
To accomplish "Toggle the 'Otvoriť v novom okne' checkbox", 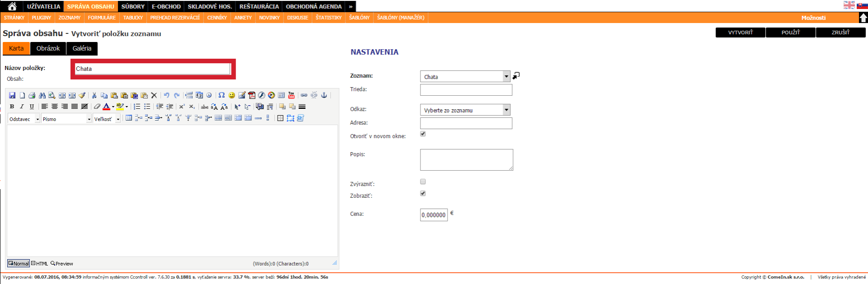I will coord(423,134).
